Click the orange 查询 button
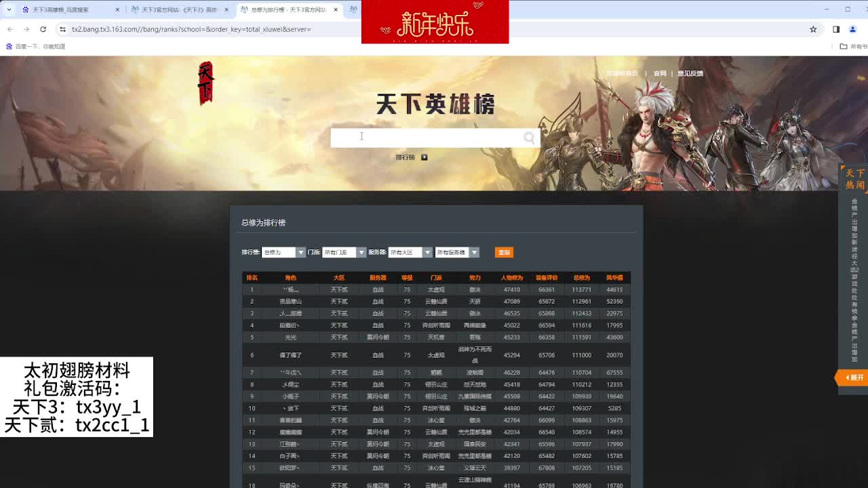 [504, 252]
